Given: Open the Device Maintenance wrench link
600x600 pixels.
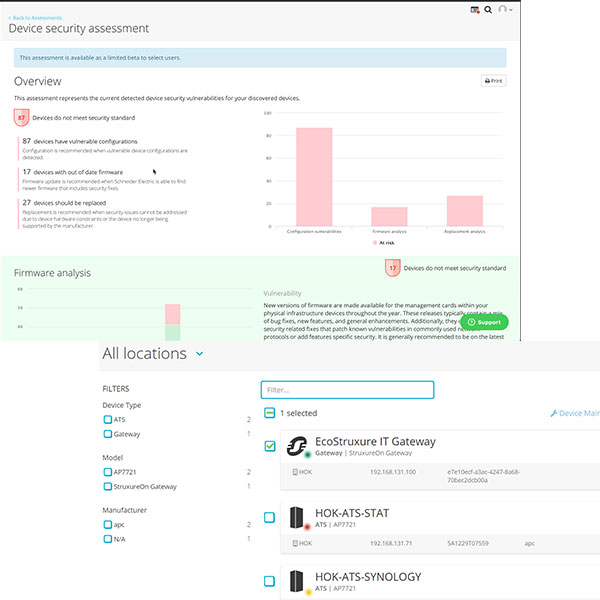Looking at the screenshot, I should (x=575, y=413).
